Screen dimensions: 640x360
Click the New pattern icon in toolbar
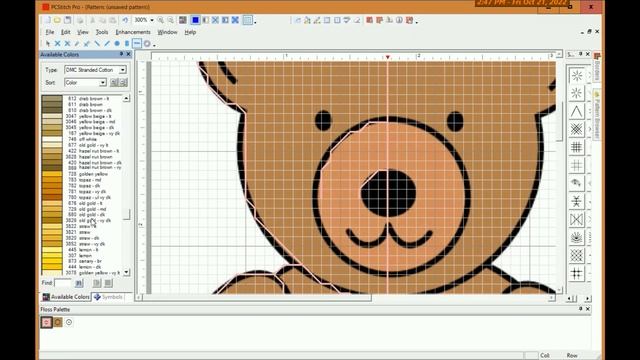tap(48, 20)
